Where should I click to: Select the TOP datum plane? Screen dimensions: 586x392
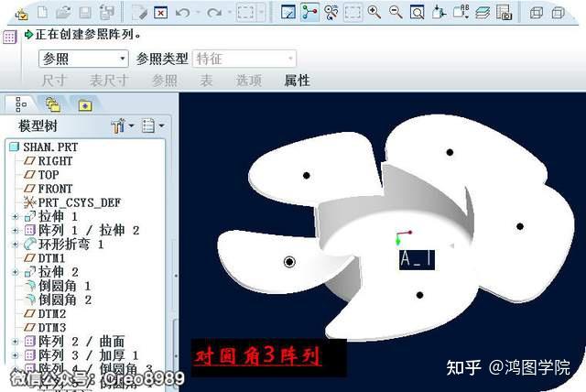(49, 175)
